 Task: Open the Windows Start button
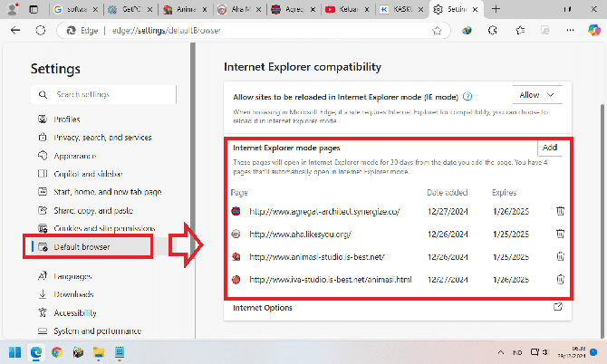click(x=14, y=352)
